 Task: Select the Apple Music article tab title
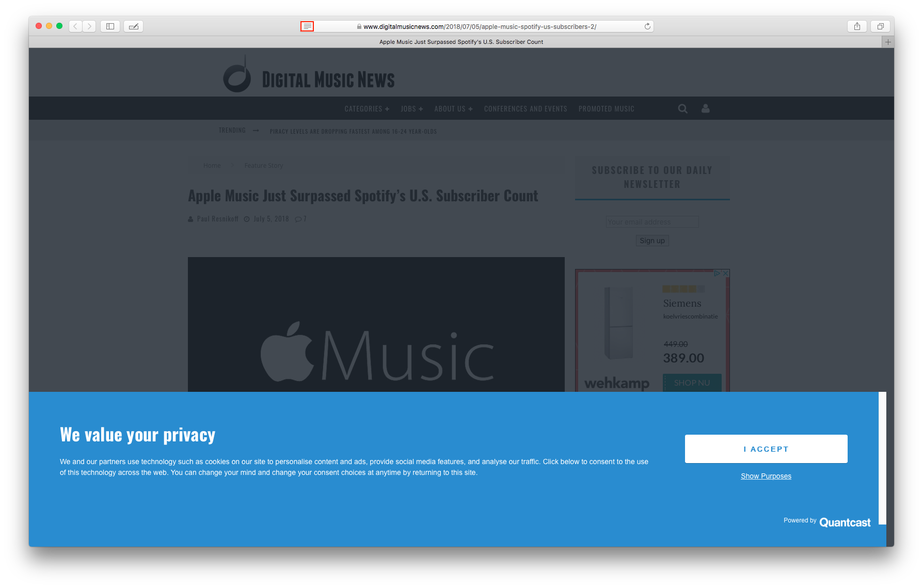click(461, 42)
